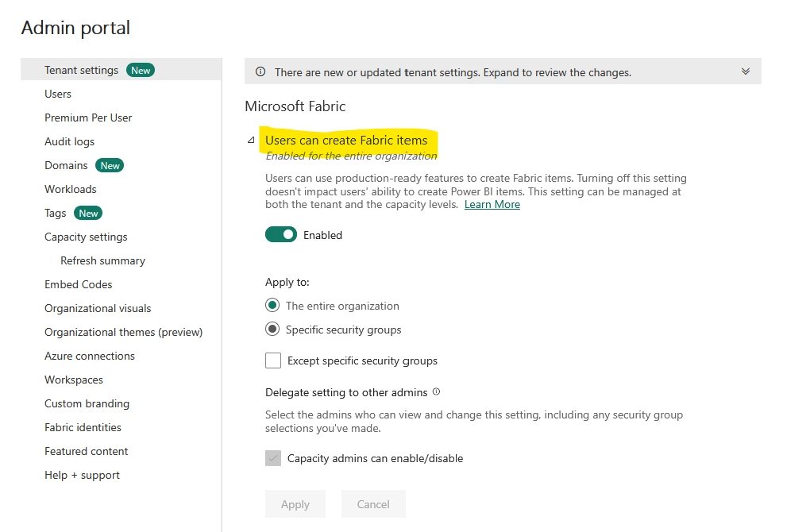Screen dimensions: 810x532
Task: Toggle the Enabled switch off
Action: tap(281, 235)
